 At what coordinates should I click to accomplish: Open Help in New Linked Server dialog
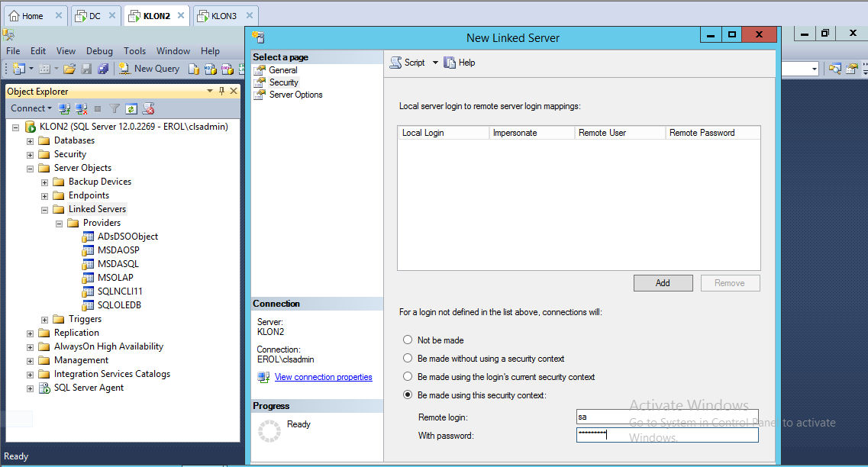pos(460,63)
